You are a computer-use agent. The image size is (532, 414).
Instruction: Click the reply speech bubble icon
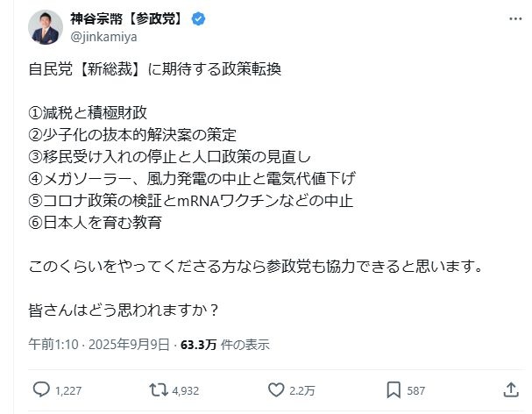[41, 389]
